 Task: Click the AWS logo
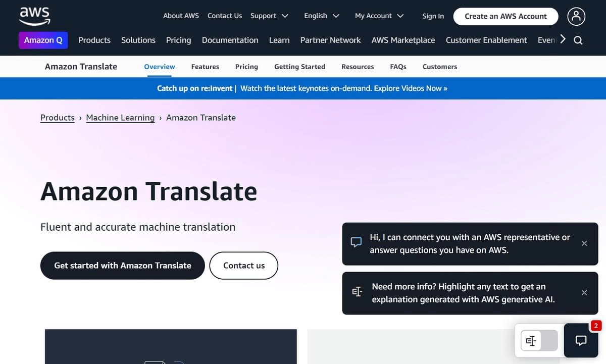tap(34, 16)
